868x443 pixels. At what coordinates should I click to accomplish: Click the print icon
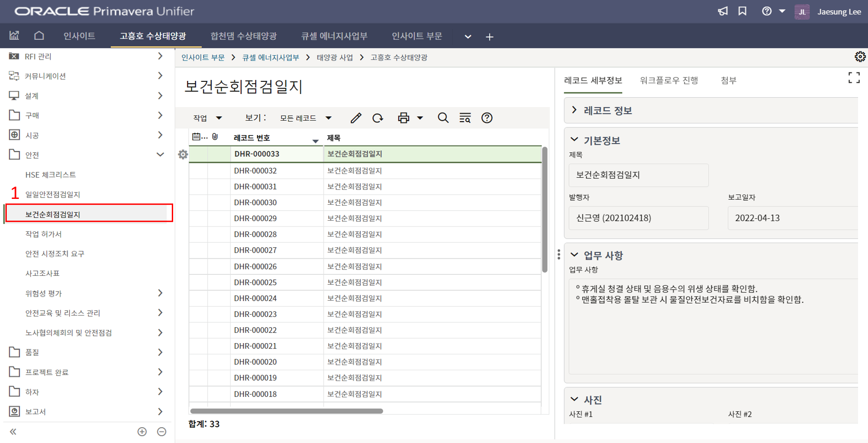pyautogui.click(x=403, y=118)
